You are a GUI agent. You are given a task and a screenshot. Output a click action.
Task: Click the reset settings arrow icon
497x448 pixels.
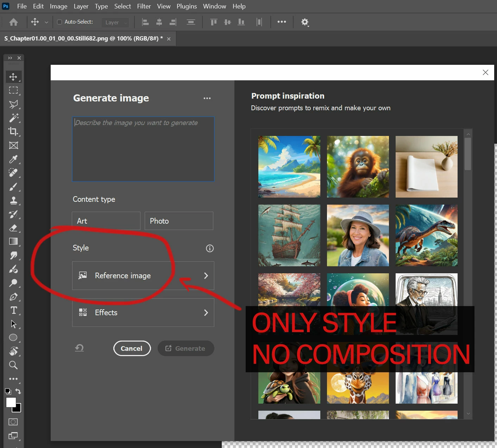[80, 348]
